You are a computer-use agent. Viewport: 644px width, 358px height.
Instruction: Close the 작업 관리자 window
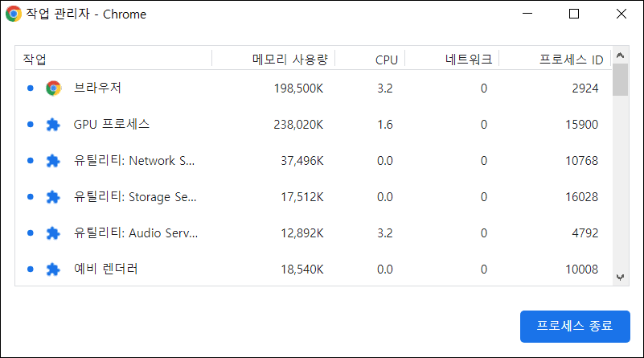coord(621,14)
